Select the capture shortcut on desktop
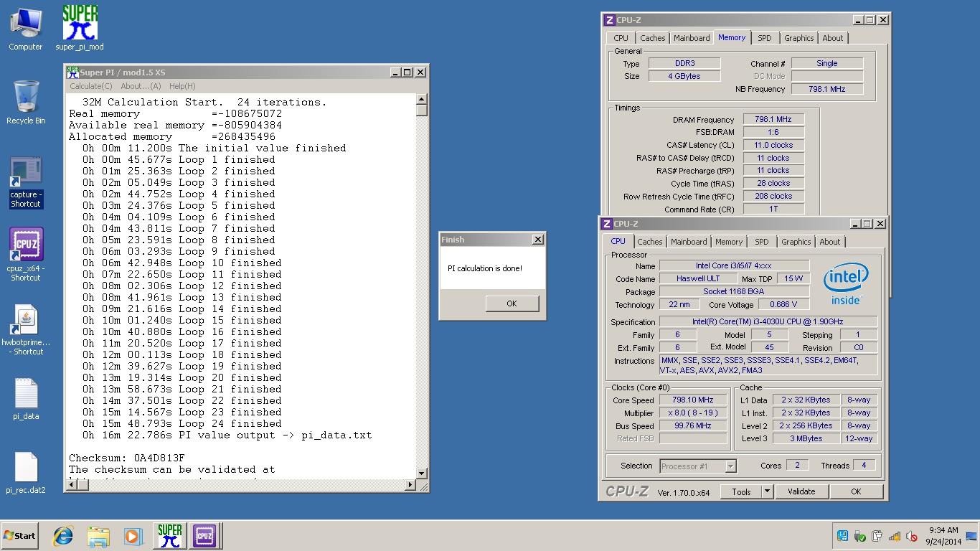Image resolution: width=980 pixels, height=551 pixels. coord(26,183)
